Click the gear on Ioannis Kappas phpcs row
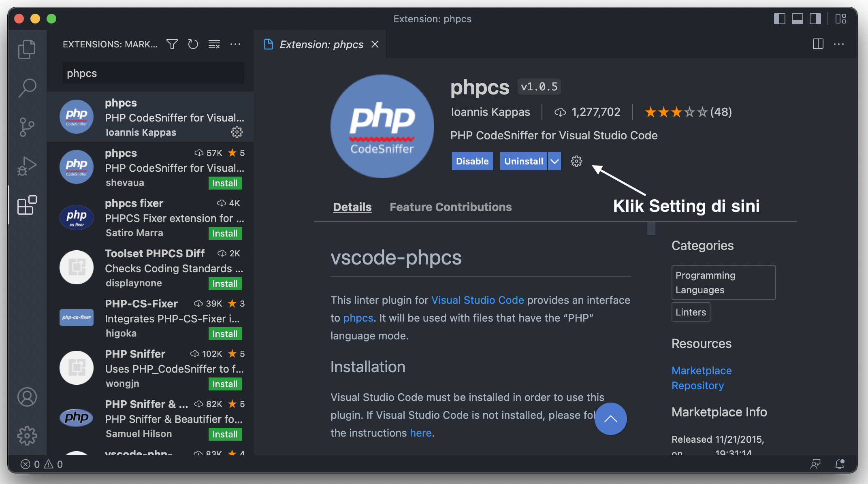Screen dimensions: 868x484 (237, 132)
